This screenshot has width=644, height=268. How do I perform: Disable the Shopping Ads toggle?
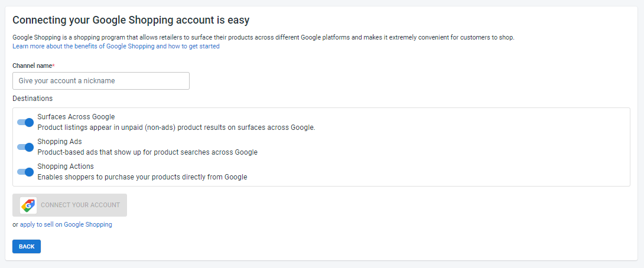click(25, 147)
